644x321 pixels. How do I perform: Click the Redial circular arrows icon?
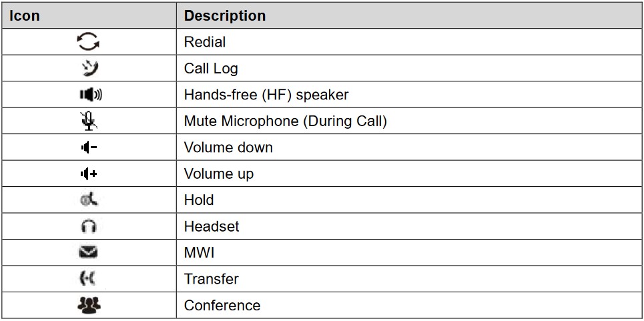click(88, 42)
